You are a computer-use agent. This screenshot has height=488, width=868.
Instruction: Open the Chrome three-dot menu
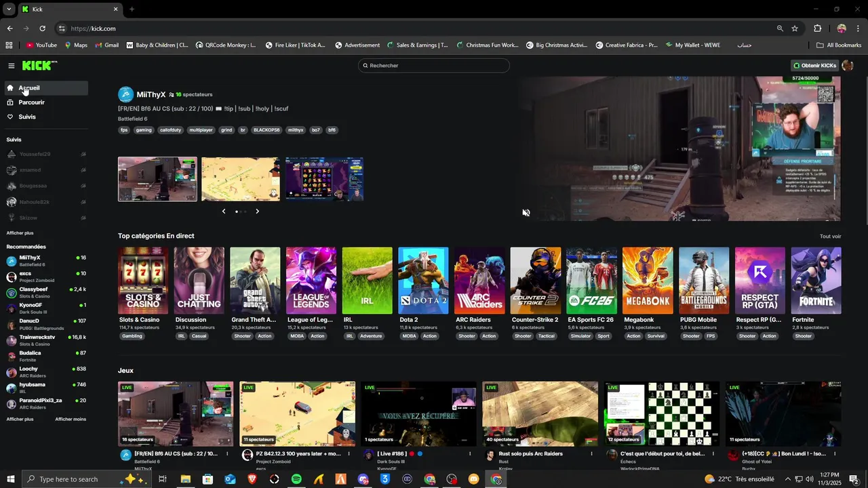point(857,28)
